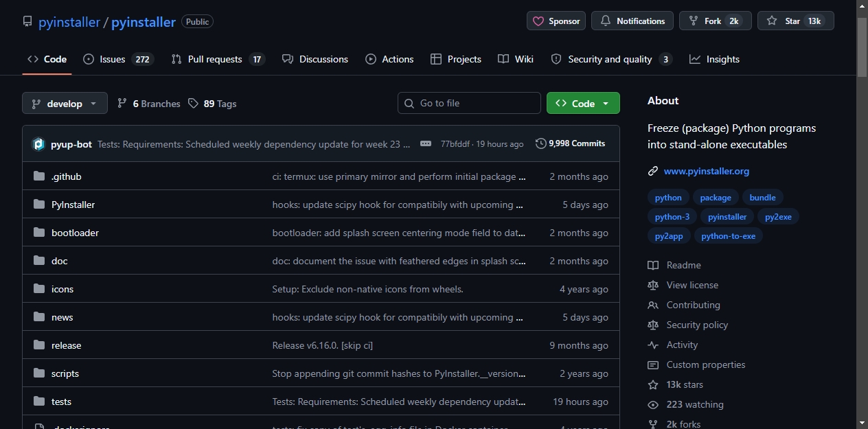
Task: Click the Star icon in header
Action: (772, 21)
